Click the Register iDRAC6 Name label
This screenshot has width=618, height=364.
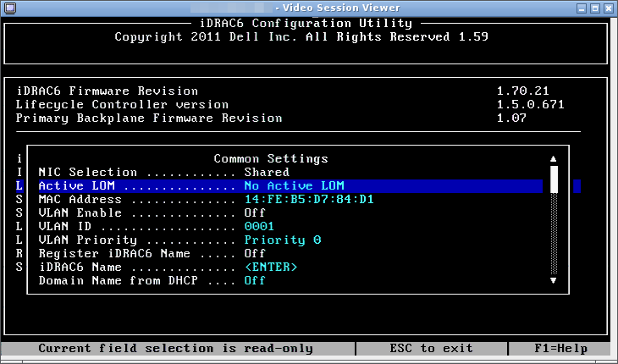(x=114, y=253)
